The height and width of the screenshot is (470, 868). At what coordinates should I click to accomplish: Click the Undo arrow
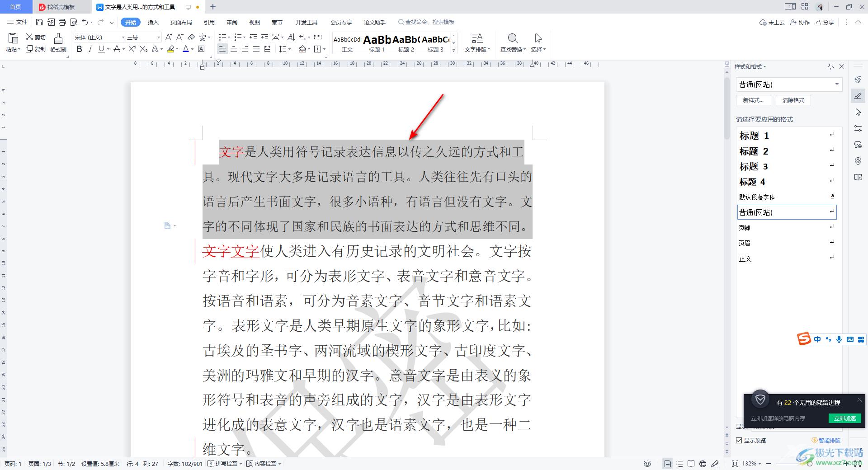pyautogui.click(x=85, y=22)
